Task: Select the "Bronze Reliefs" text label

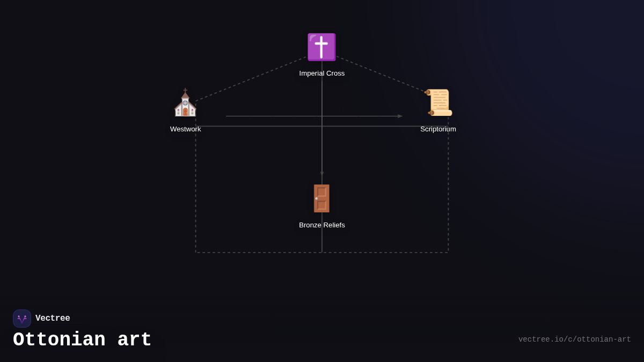Action: point(322,225)
